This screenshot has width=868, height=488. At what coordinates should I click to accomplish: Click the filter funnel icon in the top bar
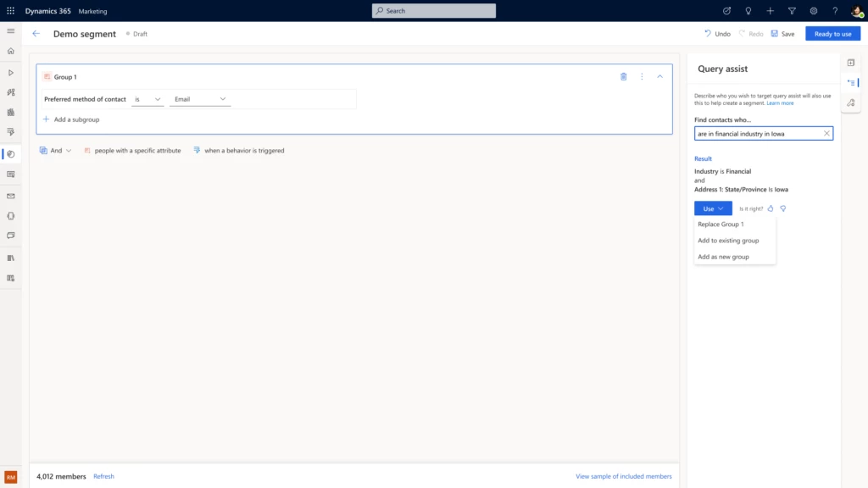pyautogui.click(x=792, y=11)
